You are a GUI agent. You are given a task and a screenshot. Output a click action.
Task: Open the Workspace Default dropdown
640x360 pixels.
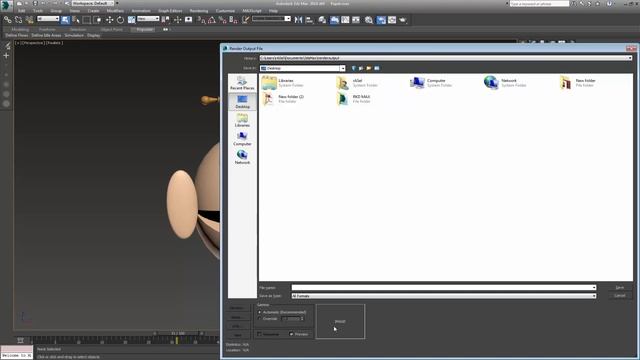click(x=93, y=3)
